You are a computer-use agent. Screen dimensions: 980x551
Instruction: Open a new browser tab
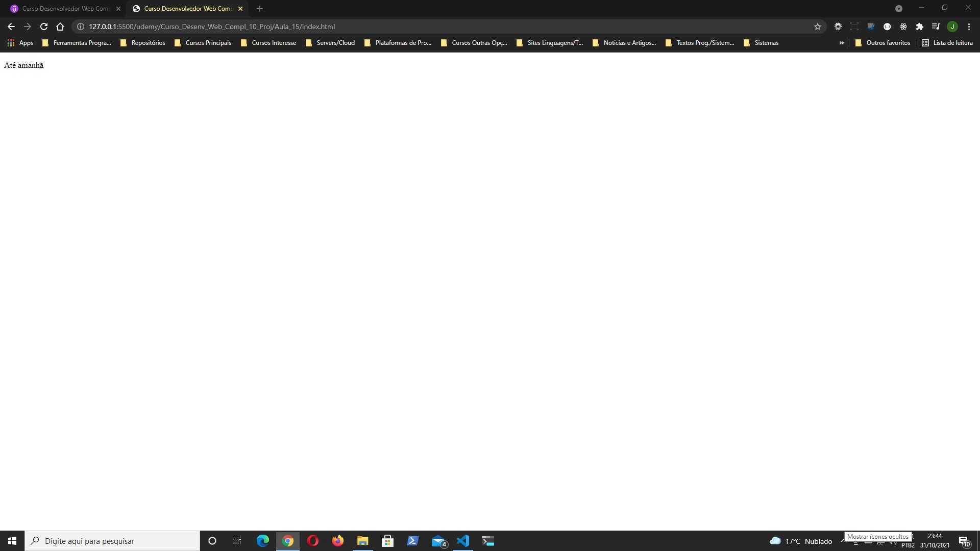[260, 9]
